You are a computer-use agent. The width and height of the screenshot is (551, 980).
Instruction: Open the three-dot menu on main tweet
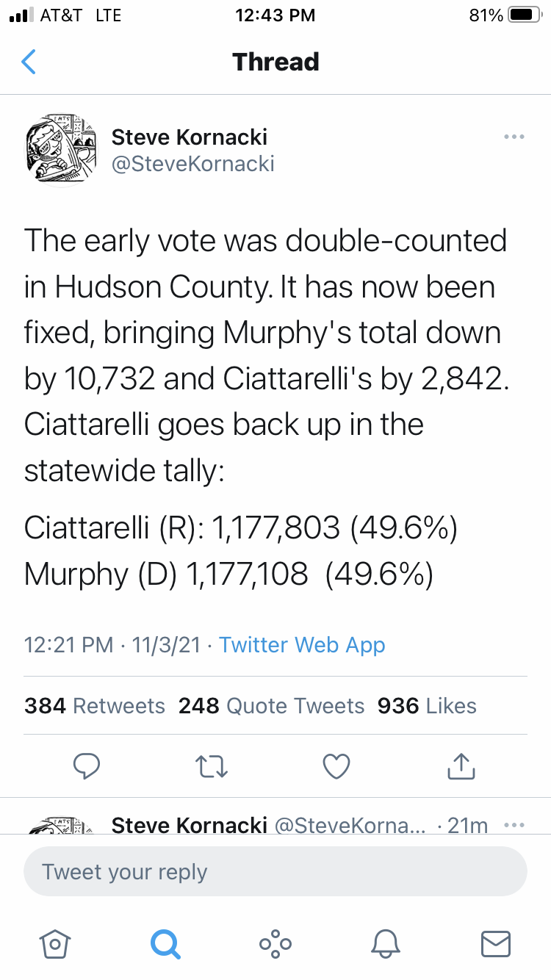tap(514, 137)
